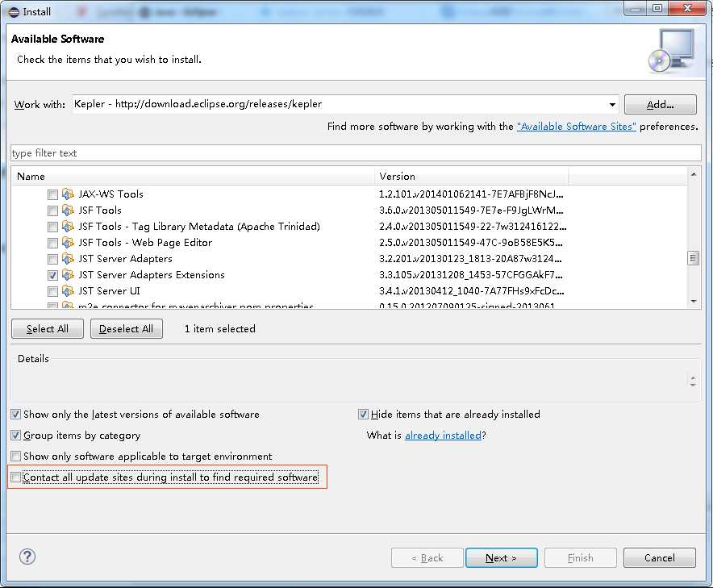Viewport: 713px width, 588px height.
Task: Close the Install dialog window
Action: [687, 9]
